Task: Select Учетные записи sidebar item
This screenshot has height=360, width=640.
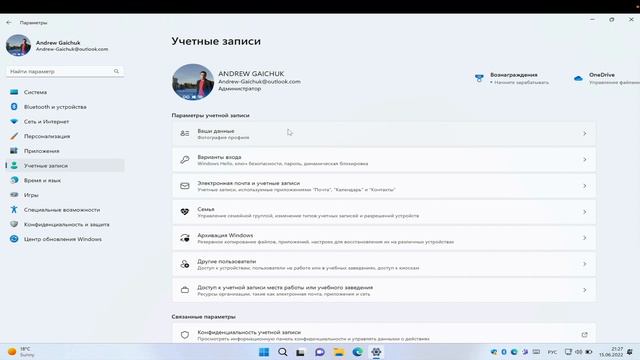Action: coord(65,166)
